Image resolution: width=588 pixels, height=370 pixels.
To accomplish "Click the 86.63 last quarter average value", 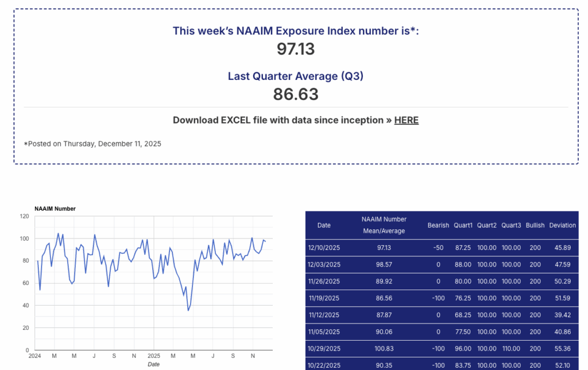I will 296,94.
